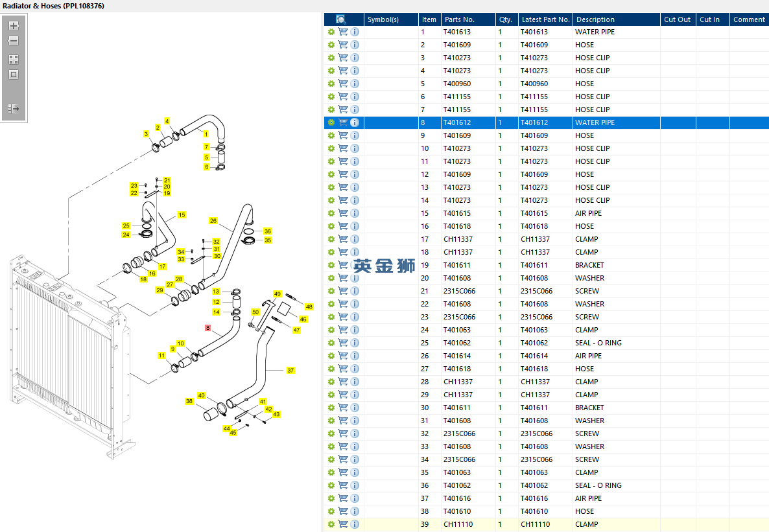The image size is (769, 532).
Task: Select the SEAL - O RING description row 36
Action: (x=598, y=485)
